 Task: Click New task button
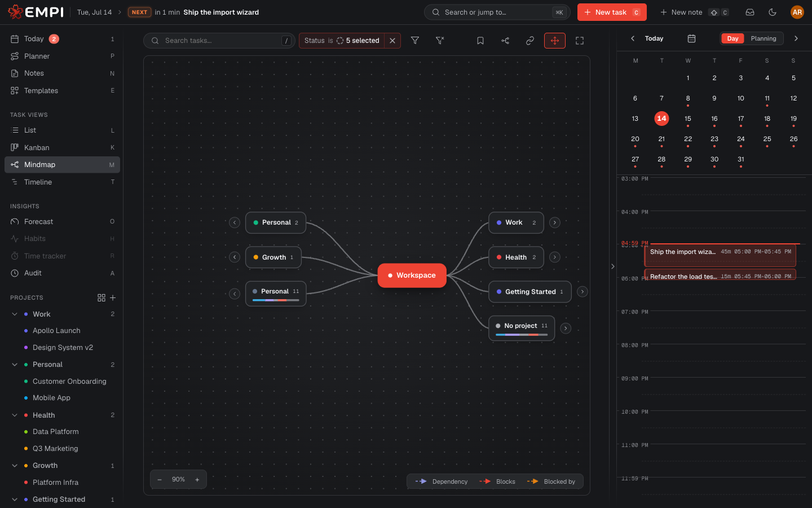click(x=612, y=12)
